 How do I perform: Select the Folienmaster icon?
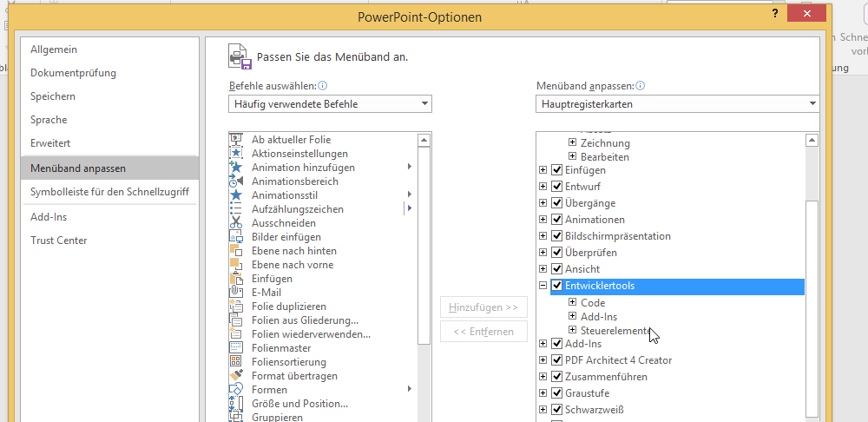click(236, 348)
